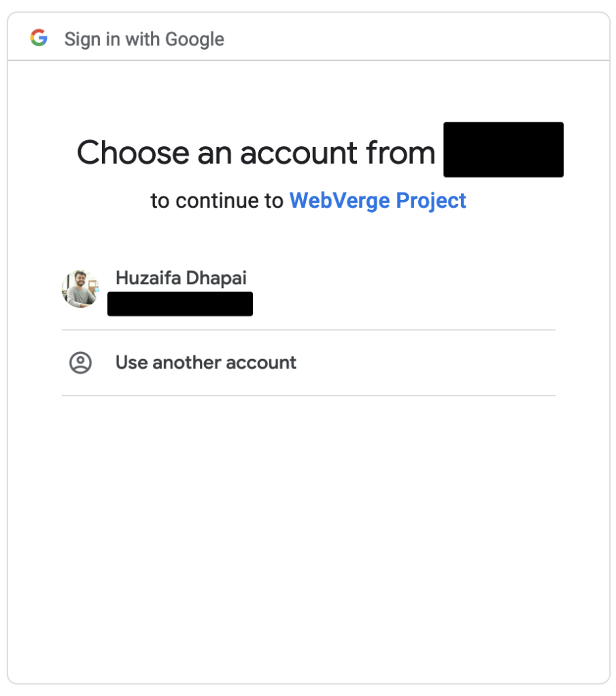Open the WebVerge Project link
Image resolution: width=616 pixels, height=696 pixels.
[x=377, y=201]
